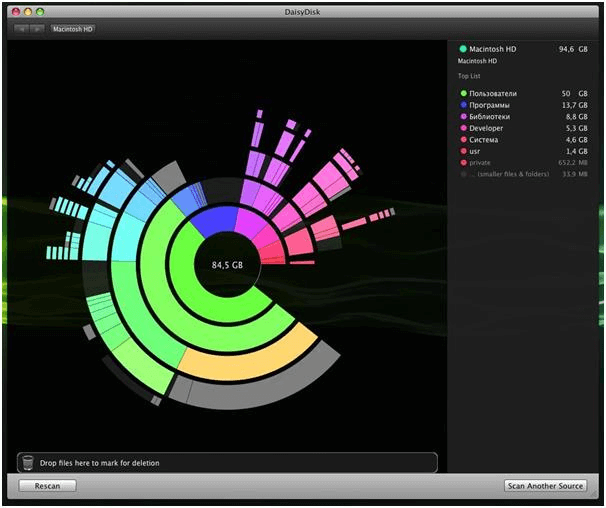The image size is (606, 508).
Task: Select the smaller files & folders entry
Action: [524, 174]
